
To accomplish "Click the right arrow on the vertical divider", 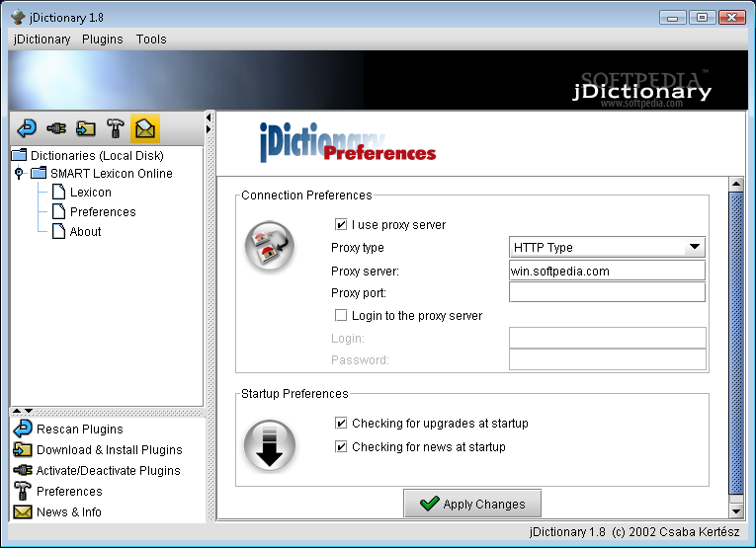I will [209, 129].
